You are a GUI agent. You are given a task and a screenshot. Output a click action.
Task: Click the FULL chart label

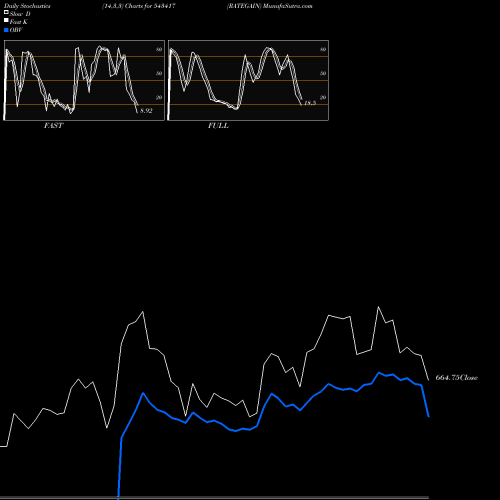point(218,126)
